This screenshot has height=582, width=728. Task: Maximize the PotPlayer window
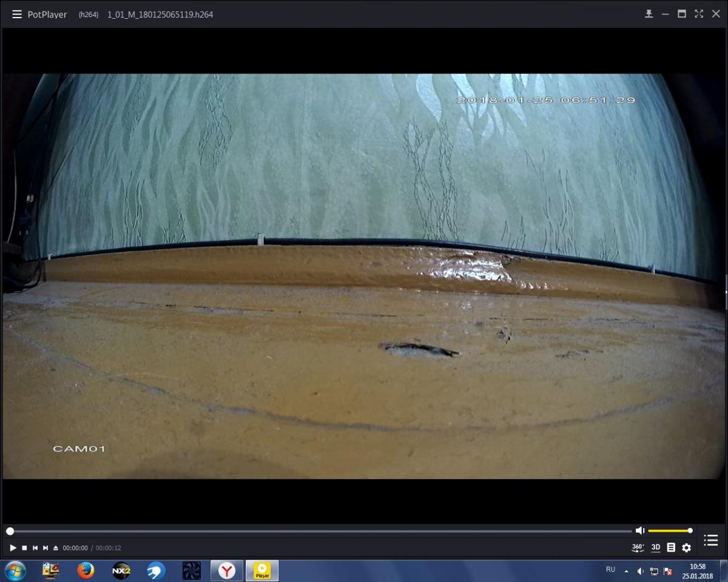coord(682,14)
